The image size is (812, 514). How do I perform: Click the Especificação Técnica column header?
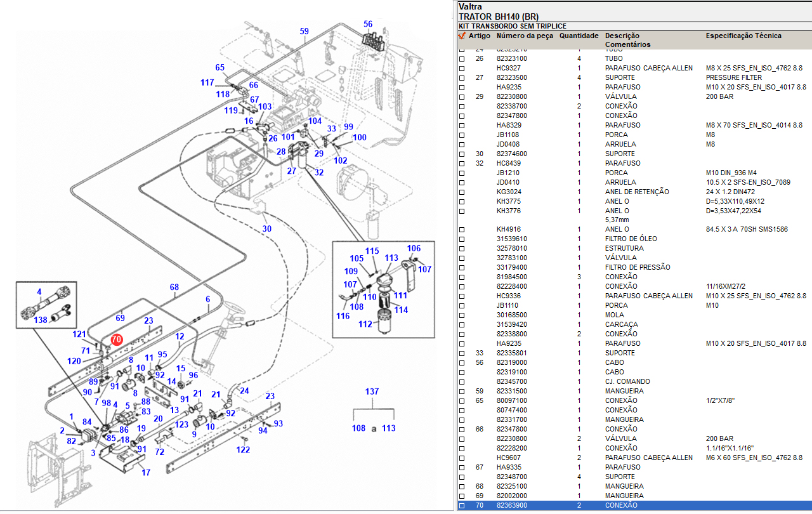pos(743,36)
